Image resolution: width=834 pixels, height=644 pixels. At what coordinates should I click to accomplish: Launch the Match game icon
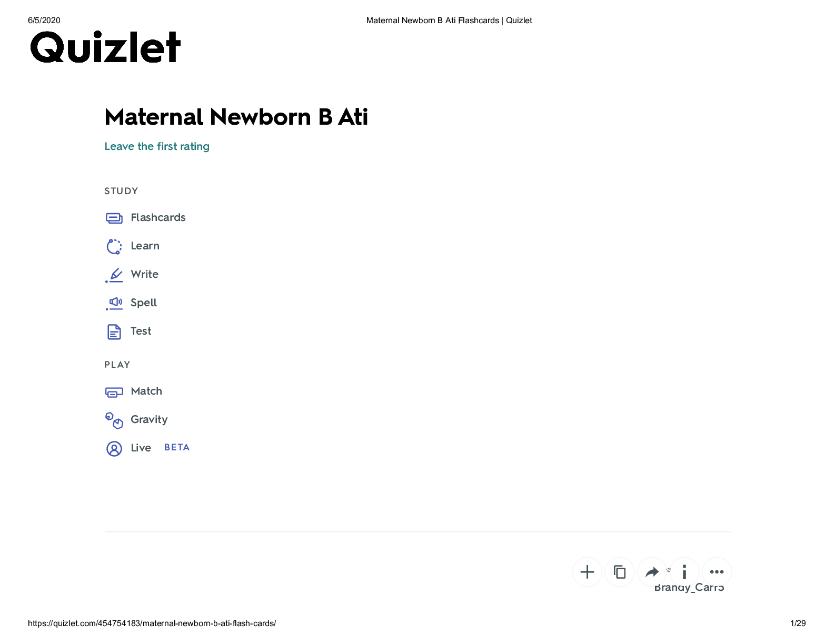coord(114,391)
